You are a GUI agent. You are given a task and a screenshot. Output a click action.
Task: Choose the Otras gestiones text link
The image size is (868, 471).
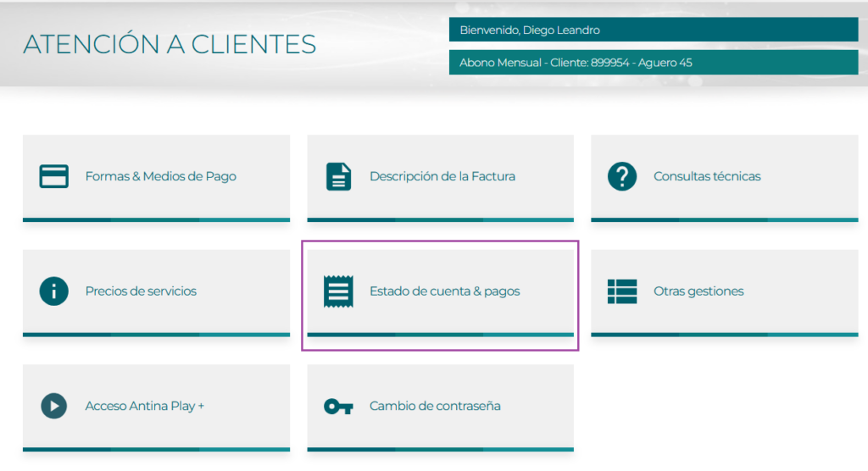(698, 291)
